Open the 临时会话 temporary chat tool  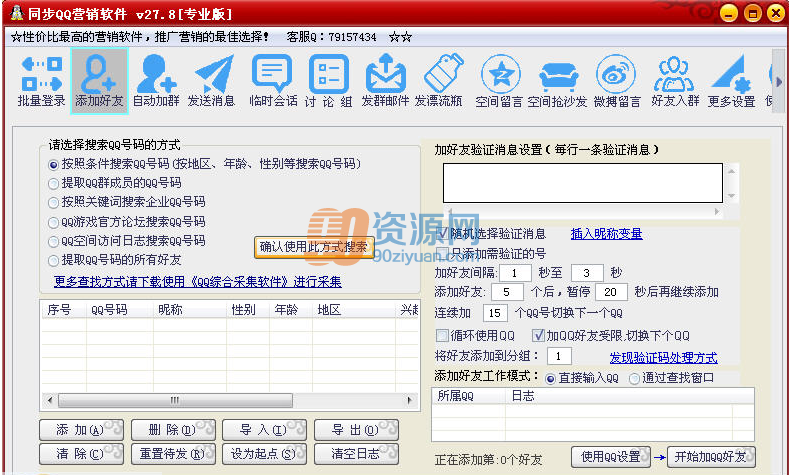(273, 82)
